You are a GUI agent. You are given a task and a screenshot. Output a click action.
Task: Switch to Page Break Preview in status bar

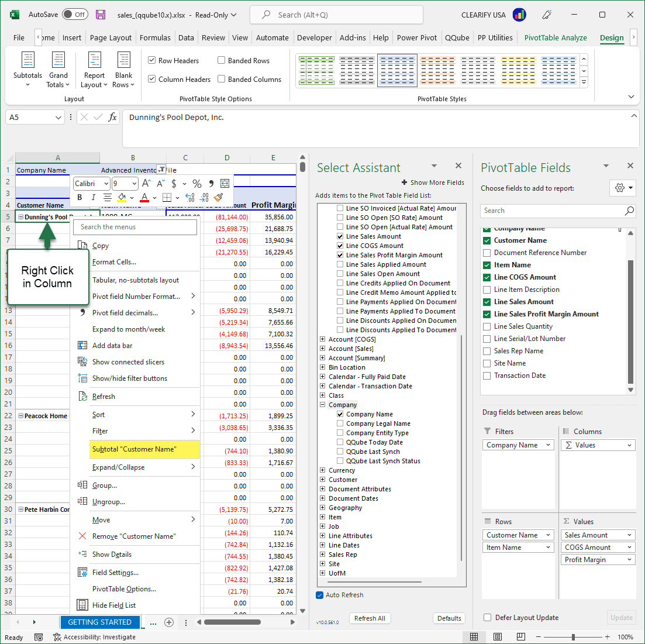pos(520,636)
